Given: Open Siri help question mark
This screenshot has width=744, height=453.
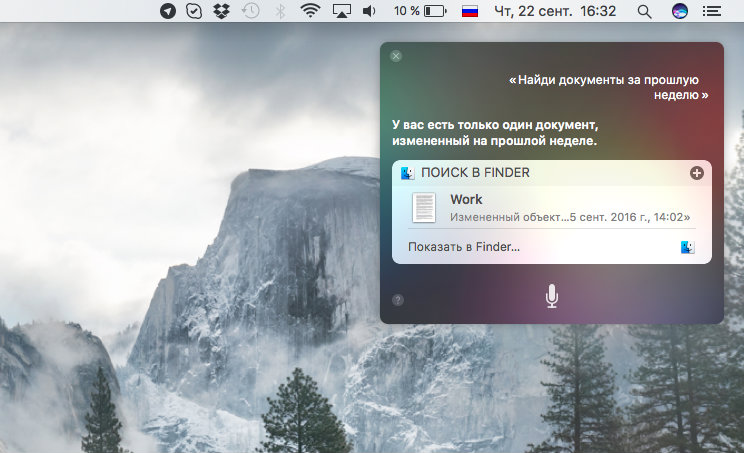Looking at the screenshot, I should 398,300.
